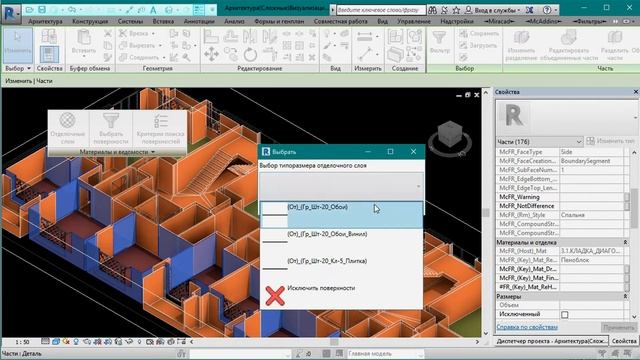Open the Revit application menu button

10,13
